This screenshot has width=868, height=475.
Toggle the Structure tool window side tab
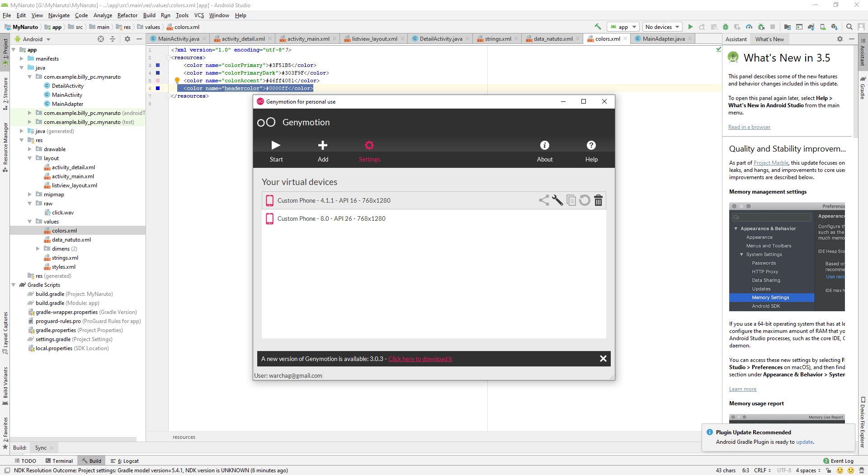[x=5, y=94]
